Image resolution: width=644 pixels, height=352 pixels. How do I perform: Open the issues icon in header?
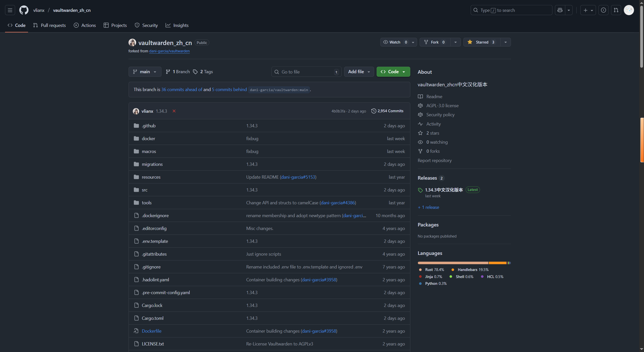[x=603, y=10]
